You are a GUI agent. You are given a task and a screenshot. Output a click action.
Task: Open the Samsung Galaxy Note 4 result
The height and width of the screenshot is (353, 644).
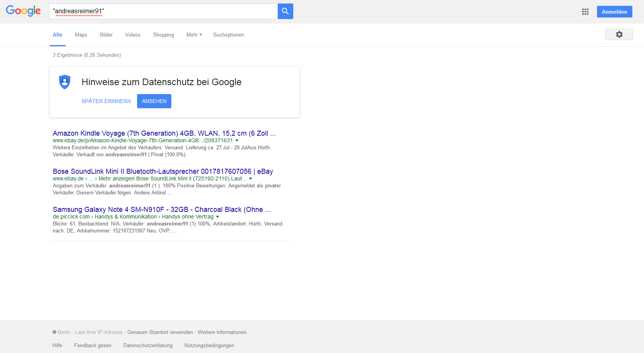162,210
